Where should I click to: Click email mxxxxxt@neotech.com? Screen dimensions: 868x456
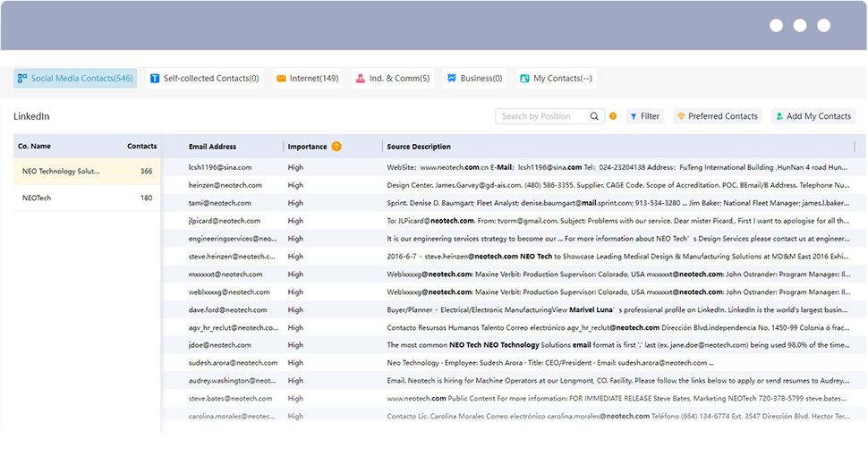pyautogui.click(x=226, y=274)
